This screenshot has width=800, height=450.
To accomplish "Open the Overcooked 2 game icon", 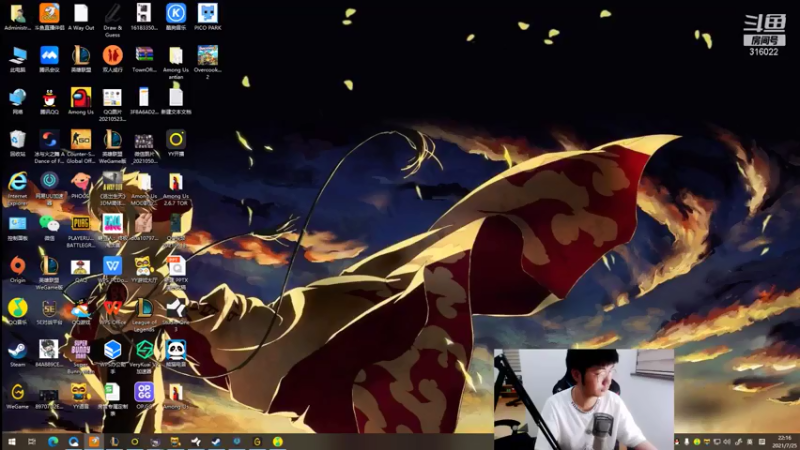I will tap(208, 56).
